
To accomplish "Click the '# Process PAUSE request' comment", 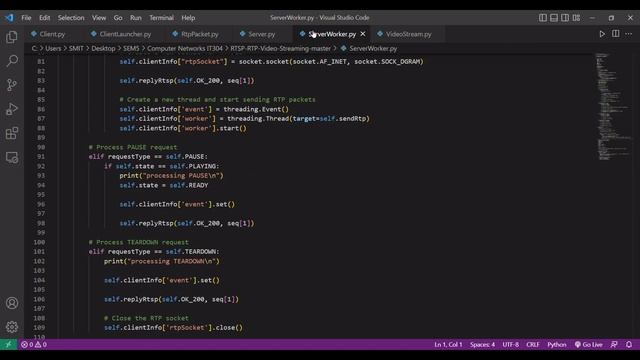I will (133, 147).
